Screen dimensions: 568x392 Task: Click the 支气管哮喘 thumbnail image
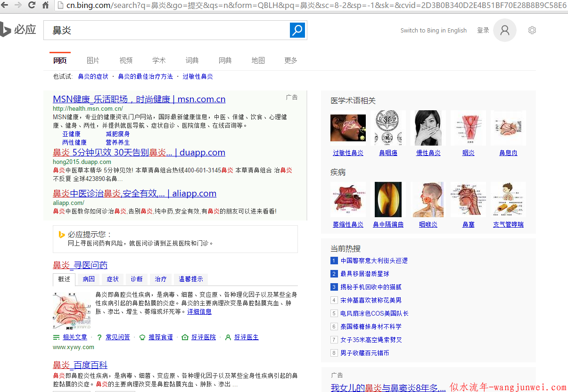(x=508, y=200)
